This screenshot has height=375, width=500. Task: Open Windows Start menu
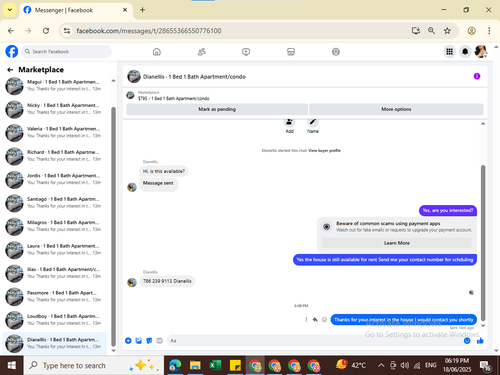coord(11,365)
